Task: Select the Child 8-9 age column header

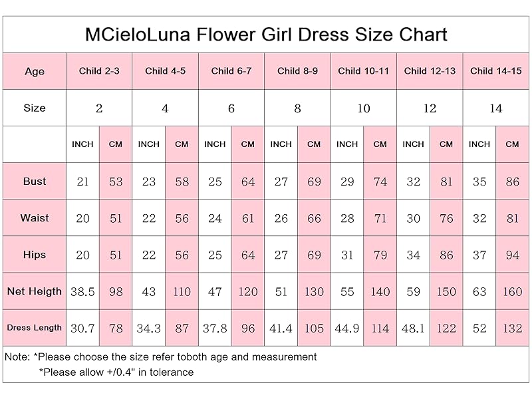Action: coord(297,70)
